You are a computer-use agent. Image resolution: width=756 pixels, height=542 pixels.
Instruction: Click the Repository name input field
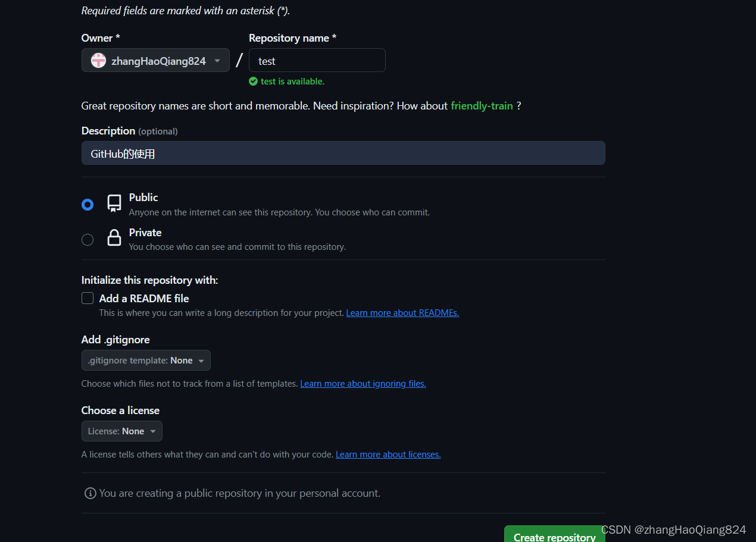coord(317,61)
